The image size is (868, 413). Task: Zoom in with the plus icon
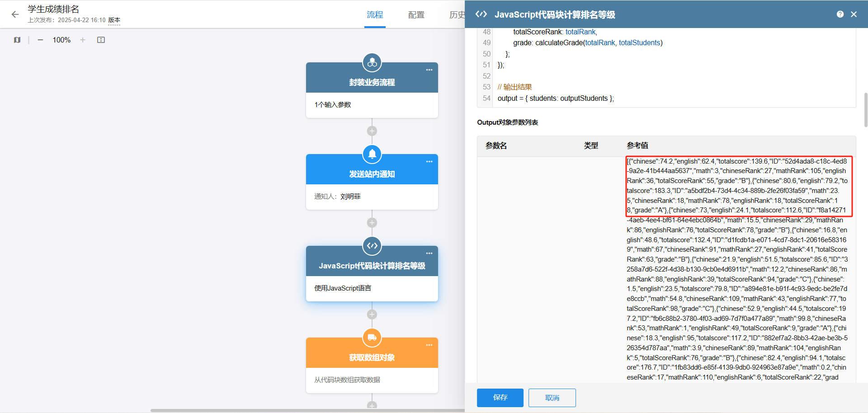coord(83,40)
